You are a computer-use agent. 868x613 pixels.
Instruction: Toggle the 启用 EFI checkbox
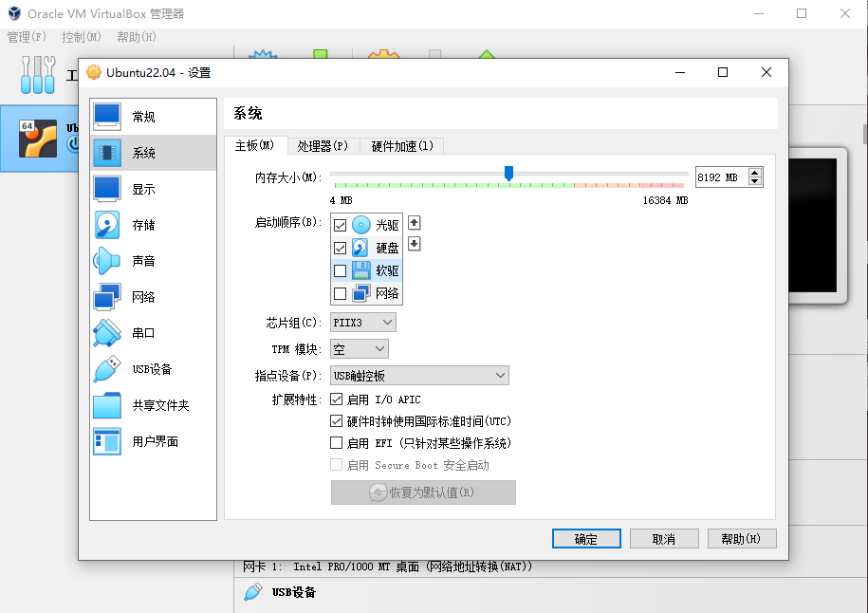(336, 443)
